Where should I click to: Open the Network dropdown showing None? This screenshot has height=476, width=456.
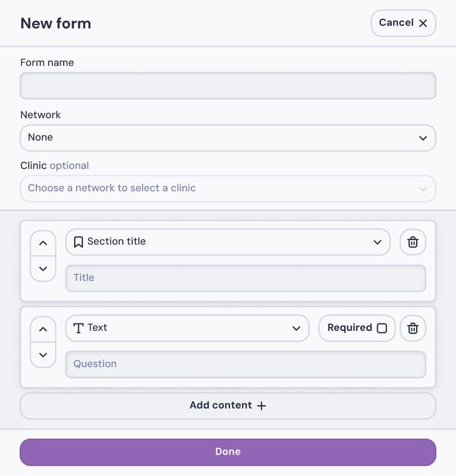tap(227, 137)
